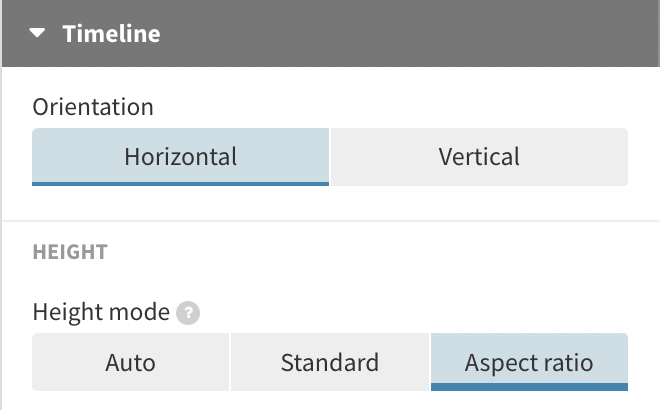Click the Height mode help icon

click(187, 313)
